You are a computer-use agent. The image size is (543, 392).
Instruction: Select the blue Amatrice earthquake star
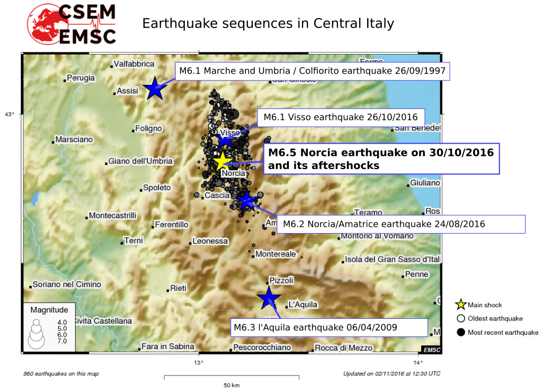pyautogui.click(x=246, y=200)
